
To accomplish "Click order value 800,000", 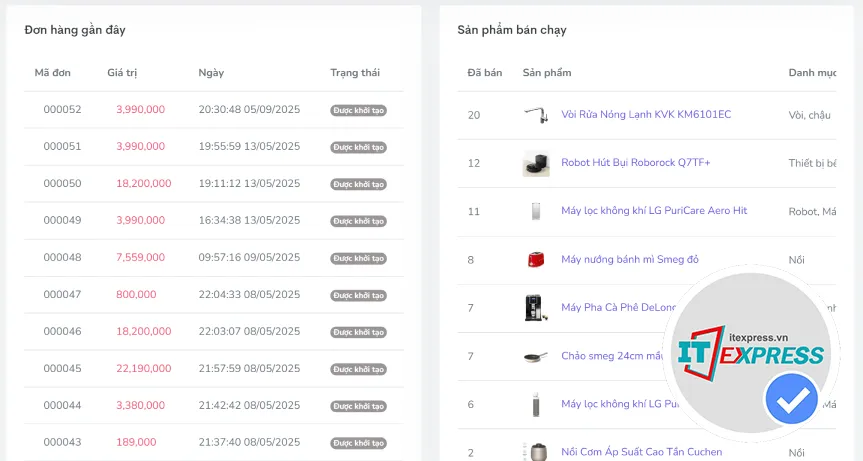I will (136, 294).
